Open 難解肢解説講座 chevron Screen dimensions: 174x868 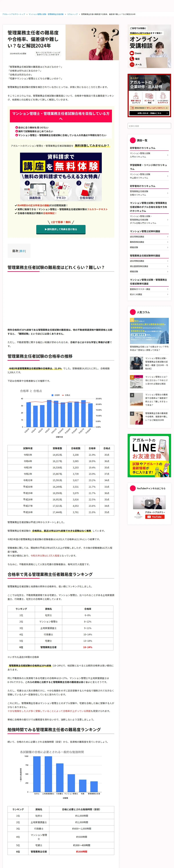168,242
